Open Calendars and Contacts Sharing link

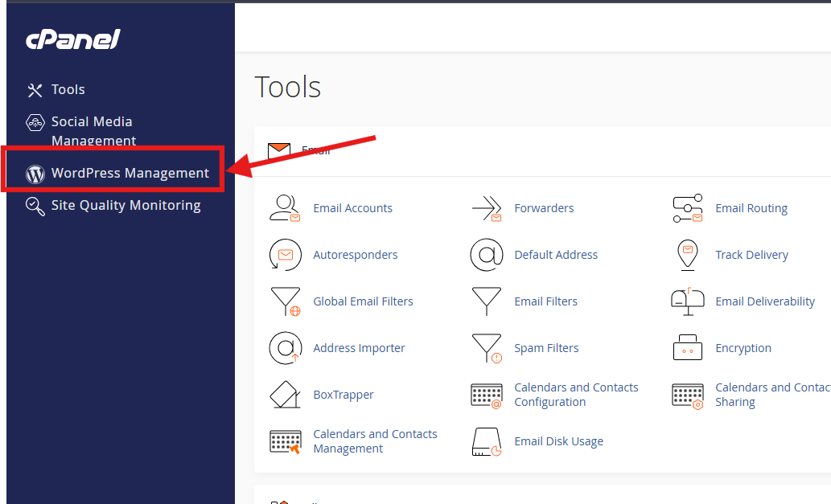(x=773, y=395)
